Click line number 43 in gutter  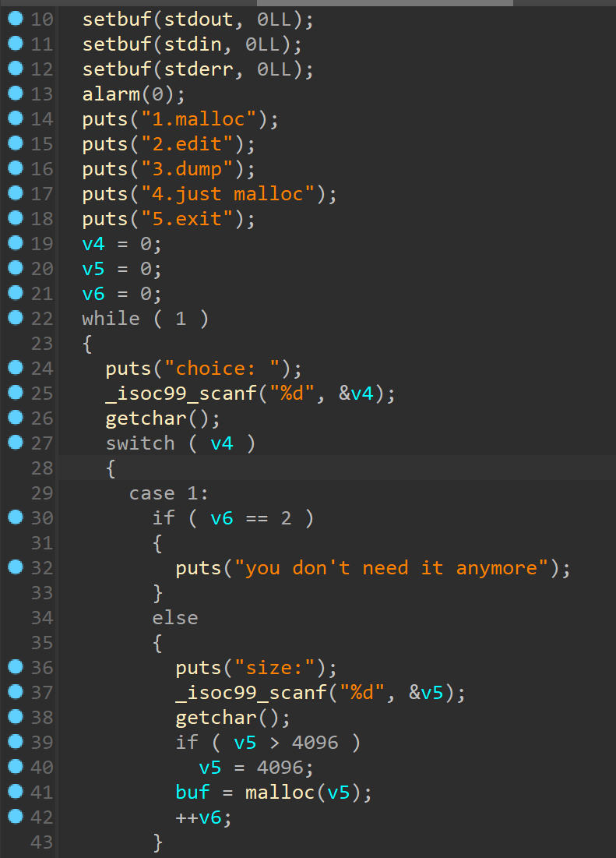pyautogui.click(x=42, y=842)
